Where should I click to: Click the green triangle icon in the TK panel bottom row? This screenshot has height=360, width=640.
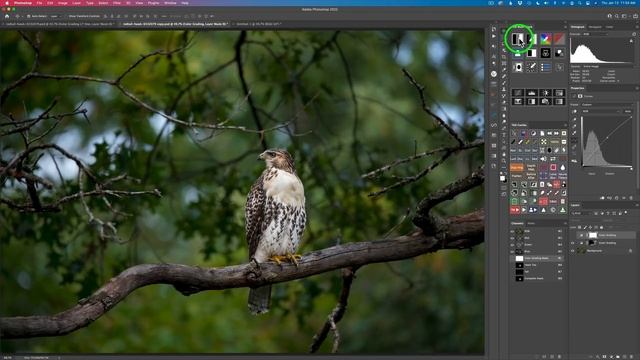562,210
